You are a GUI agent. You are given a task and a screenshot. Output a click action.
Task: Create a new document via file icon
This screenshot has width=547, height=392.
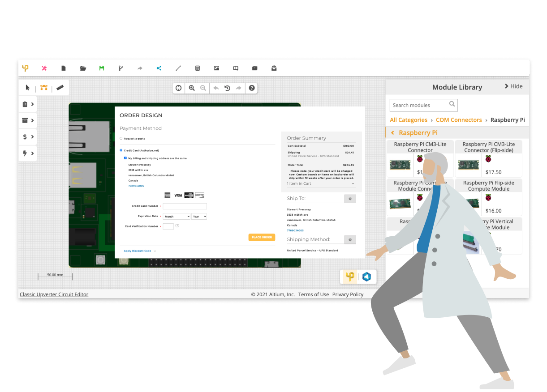[64, 68]
